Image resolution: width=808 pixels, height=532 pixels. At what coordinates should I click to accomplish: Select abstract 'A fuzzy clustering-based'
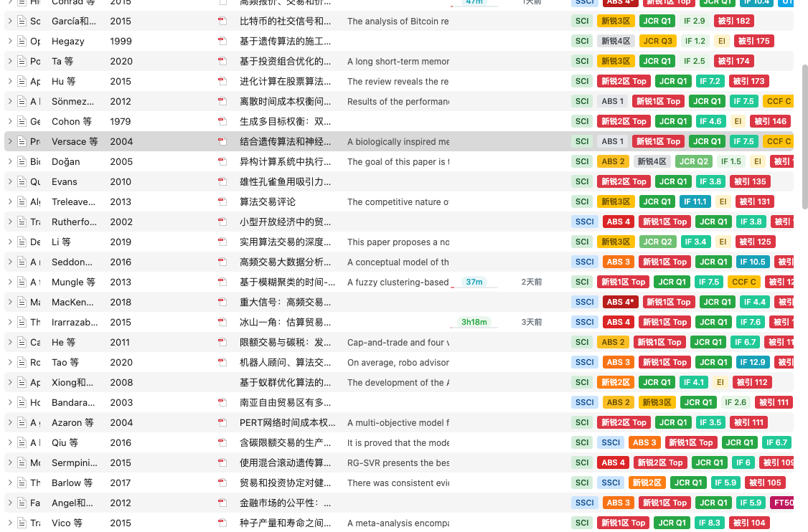(398, 282)
